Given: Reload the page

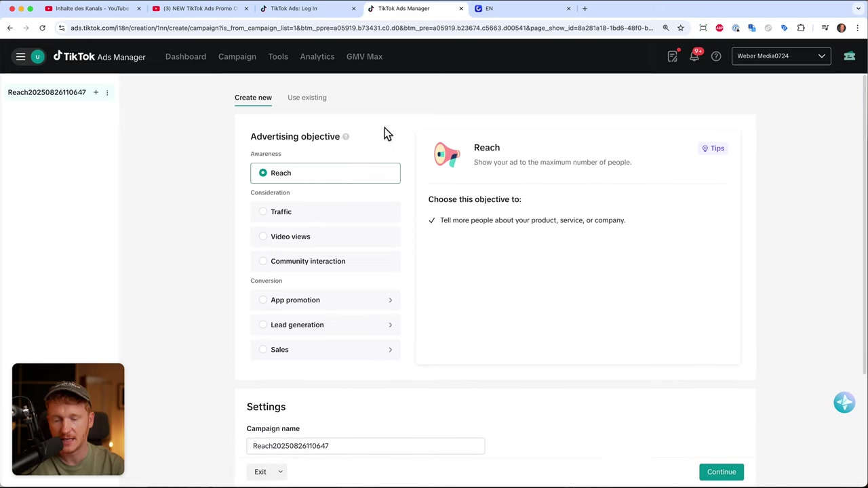Looking at the screenshot, I should [42, 28].
